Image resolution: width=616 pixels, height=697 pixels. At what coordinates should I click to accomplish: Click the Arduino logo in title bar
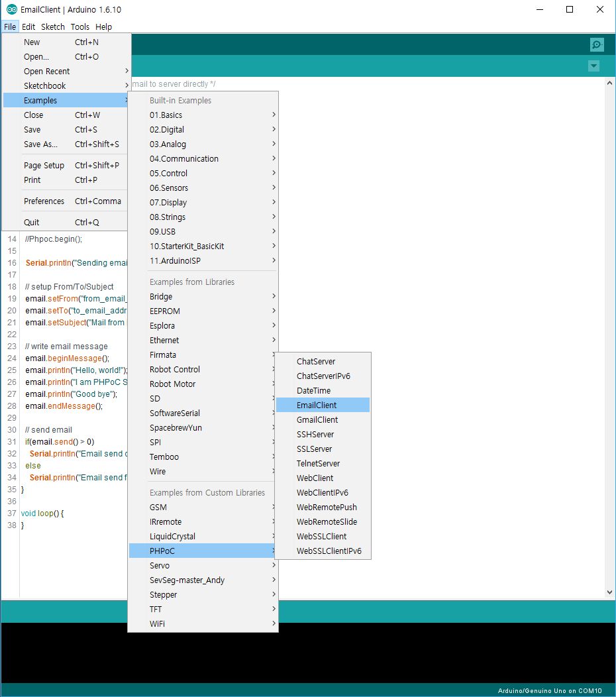(11, 9)
